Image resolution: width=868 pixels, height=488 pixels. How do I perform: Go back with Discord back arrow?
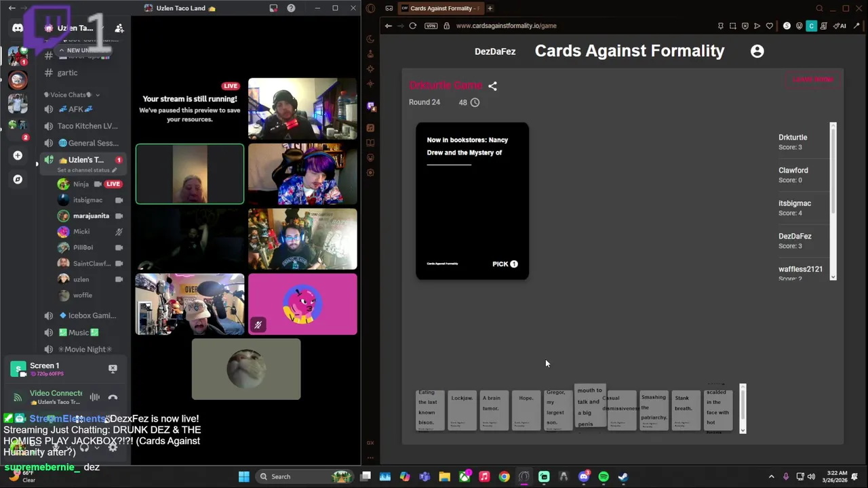point(12,8)
